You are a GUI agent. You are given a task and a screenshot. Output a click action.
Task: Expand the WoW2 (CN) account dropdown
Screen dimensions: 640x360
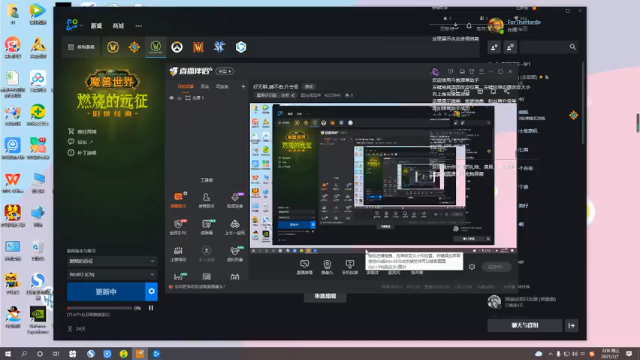(112, 274)
